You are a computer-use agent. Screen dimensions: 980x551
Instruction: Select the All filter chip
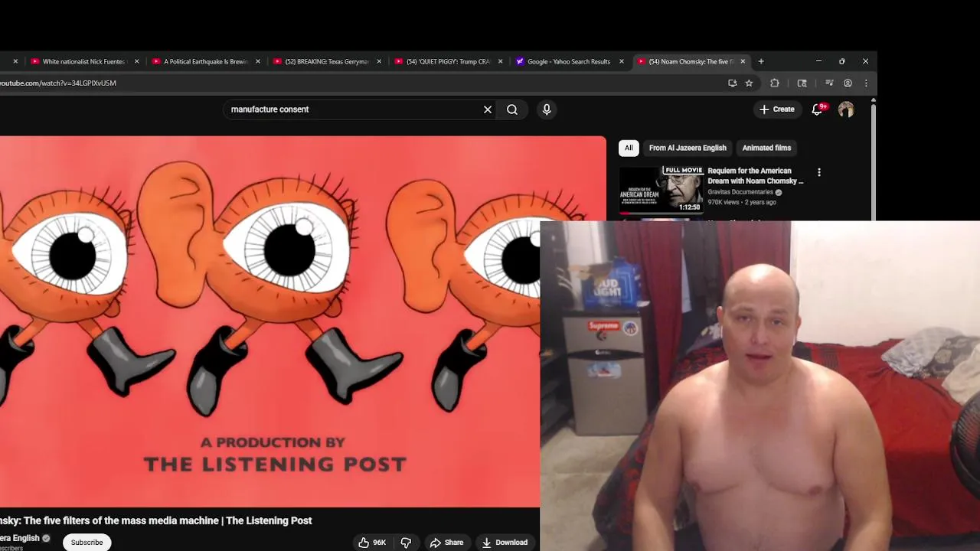pyautogui.click(x=629, y=148)
